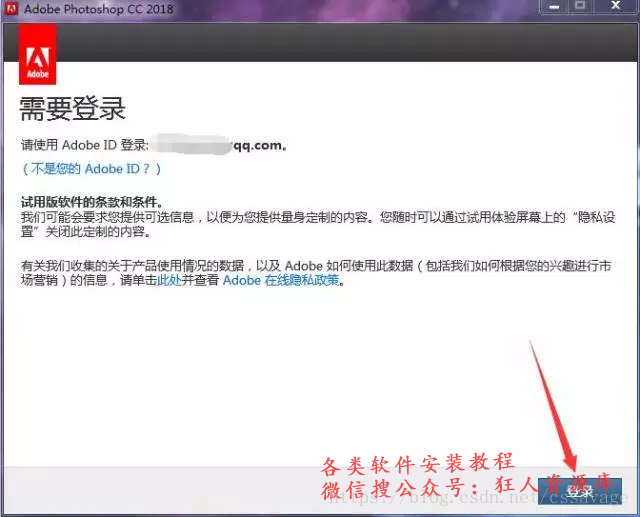Image resolution: width=640 pixels, height=517 pixels.
Task: Close the Adobe Photoshop CC 2018 dialog
Action: (x=616, y=6)
